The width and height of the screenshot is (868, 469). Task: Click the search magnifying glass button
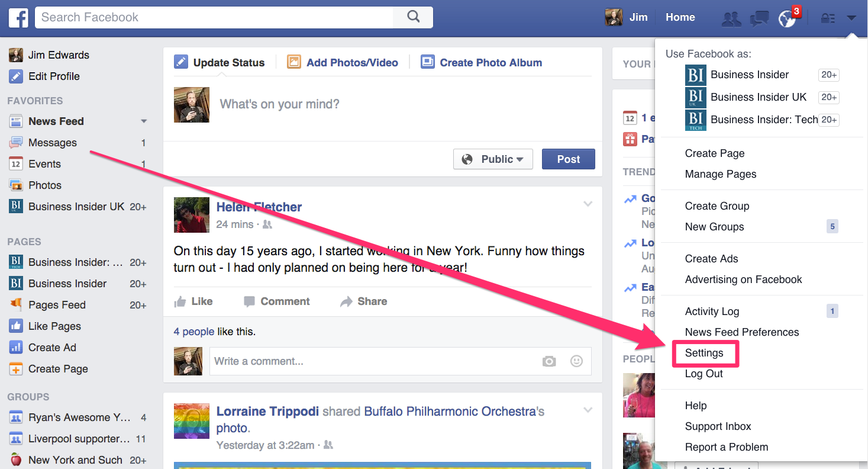click(413, 17)
